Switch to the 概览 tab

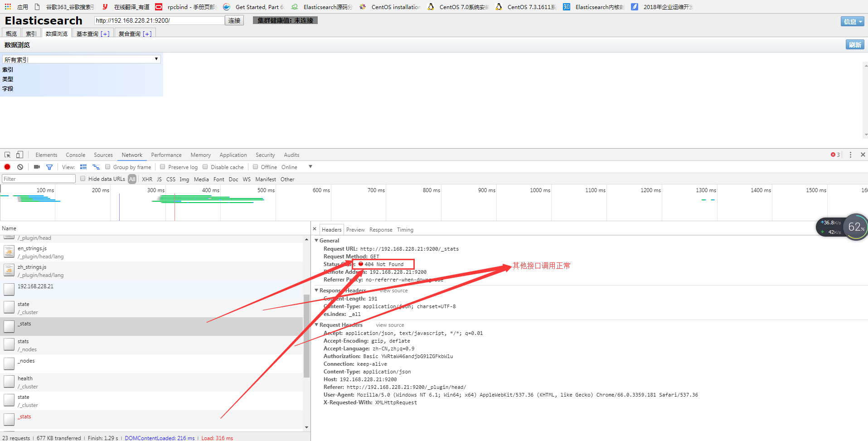tap(11, 34)
